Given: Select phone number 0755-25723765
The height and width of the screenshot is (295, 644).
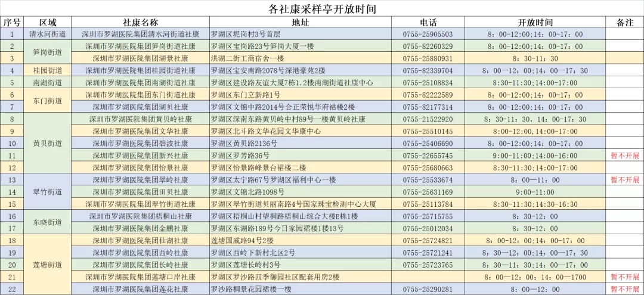Looking at the screenshot, I should tap(428, 265).
